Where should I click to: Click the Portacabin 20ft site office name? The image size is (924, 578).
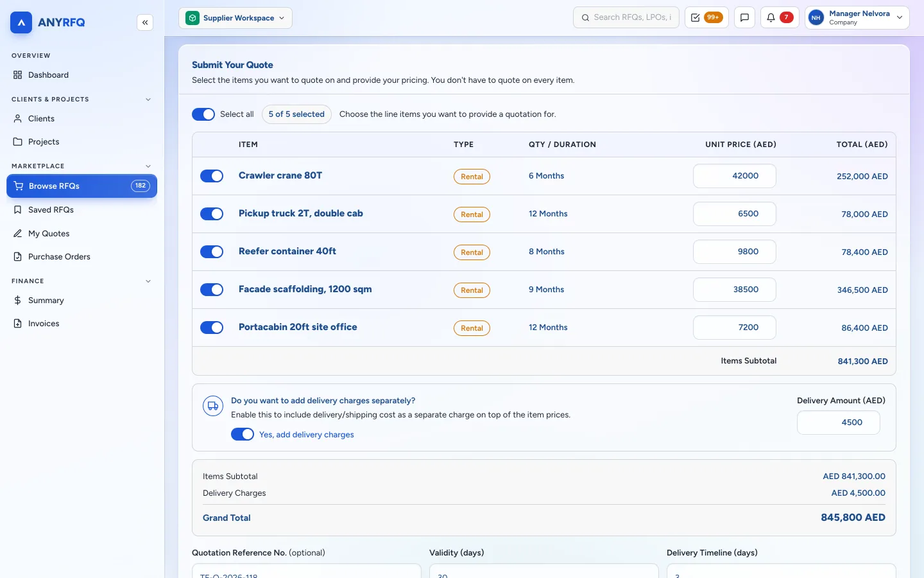coord(298,327)
